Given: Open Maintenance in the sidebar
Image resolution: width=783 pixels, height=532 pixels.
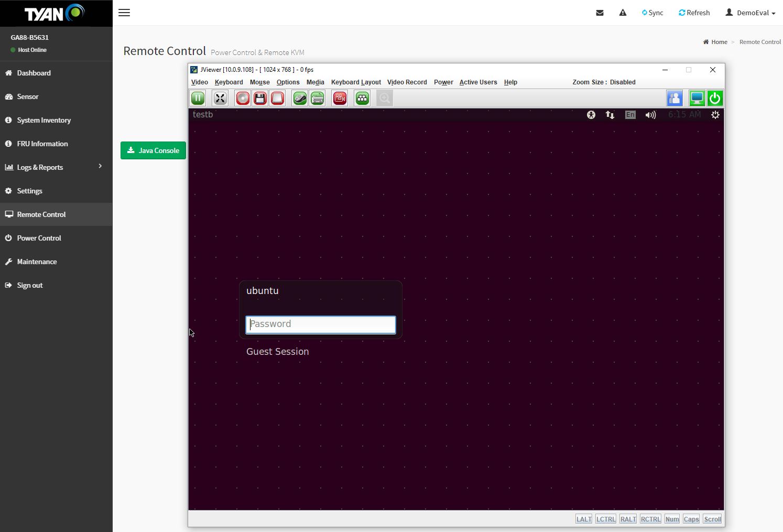Looking at the screenshot, I should 56,262.
